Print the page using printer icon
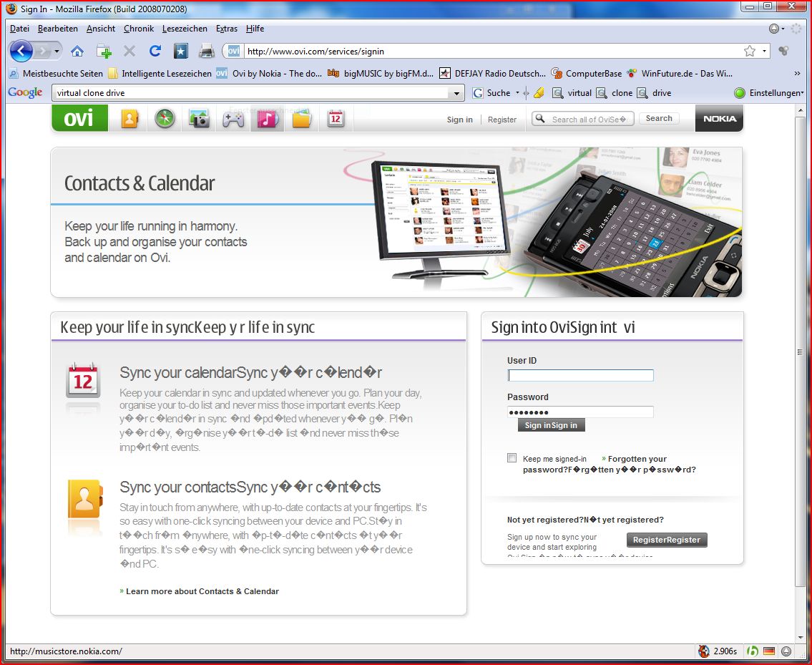This screenshot has height=665, width=812. pos(207,51)
